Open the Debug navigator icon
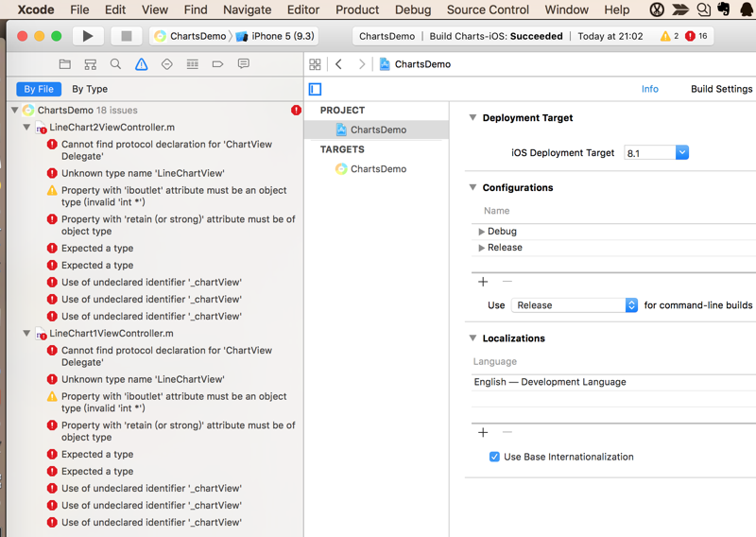Image resolution: width=756 pixels, height=537 pixels. point(192,64)
